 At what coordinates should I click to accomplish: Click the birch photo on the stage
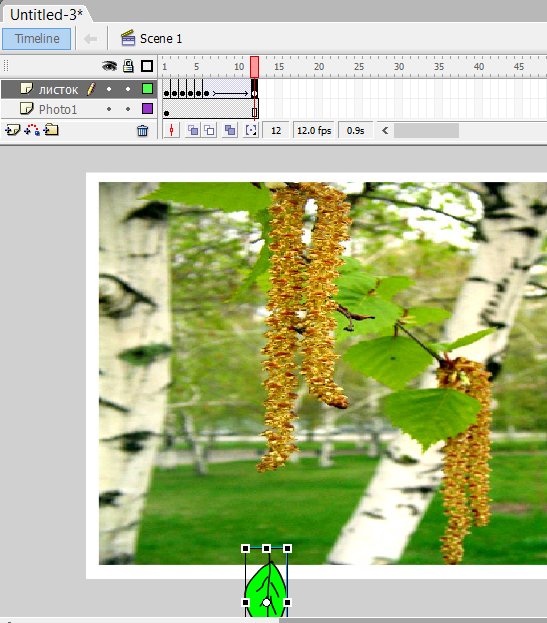[323, 373]
